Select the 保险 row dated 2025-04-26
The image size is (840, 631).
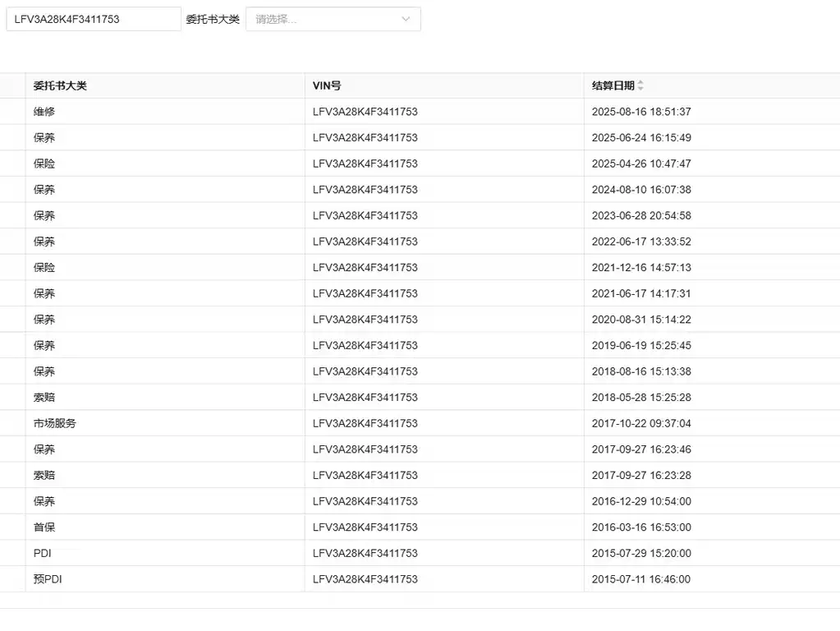coord(420,164)
